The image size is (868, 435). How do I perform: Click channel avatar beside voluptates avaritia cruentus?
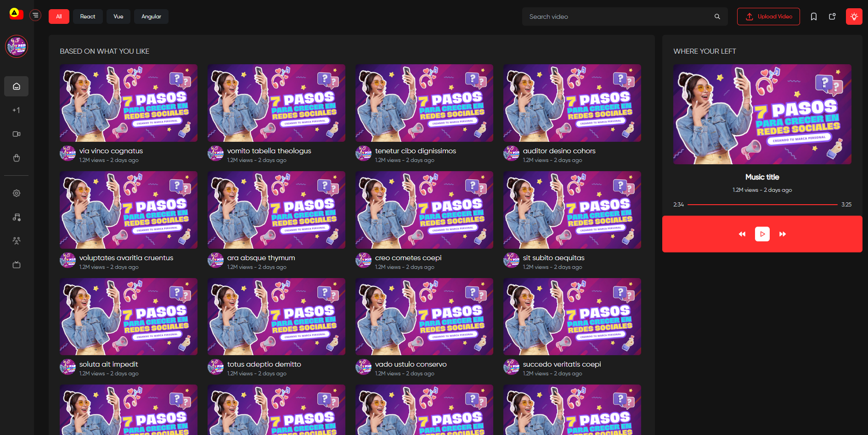[x=68, y=260]
